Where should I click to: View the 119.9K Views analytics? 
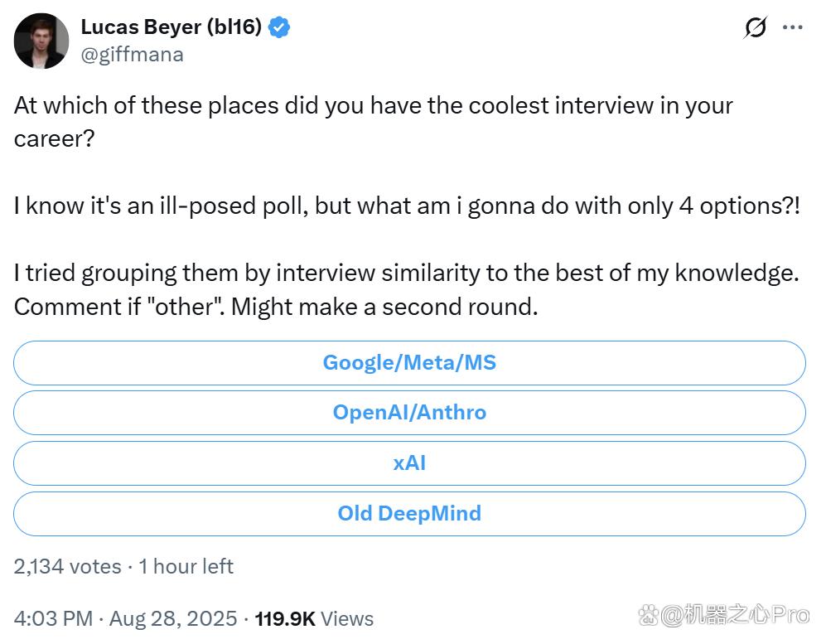[314, 618]
